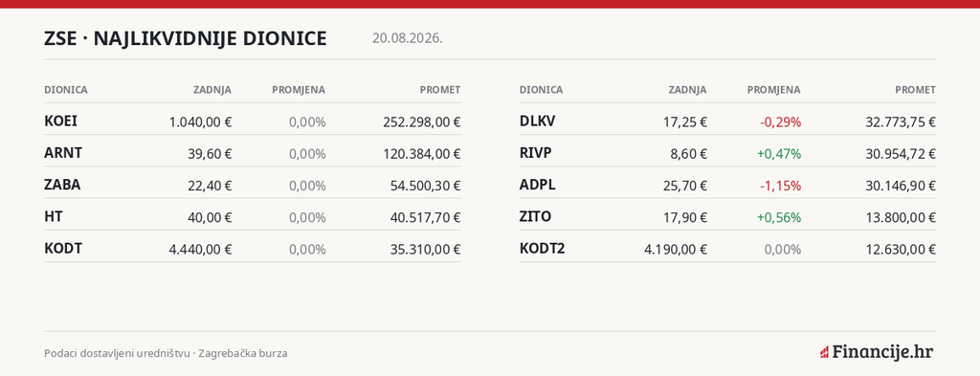The height and width of the screenshot is (376, 980).
Task: Open the DLKV stock ticker
Action: [537, 121]
